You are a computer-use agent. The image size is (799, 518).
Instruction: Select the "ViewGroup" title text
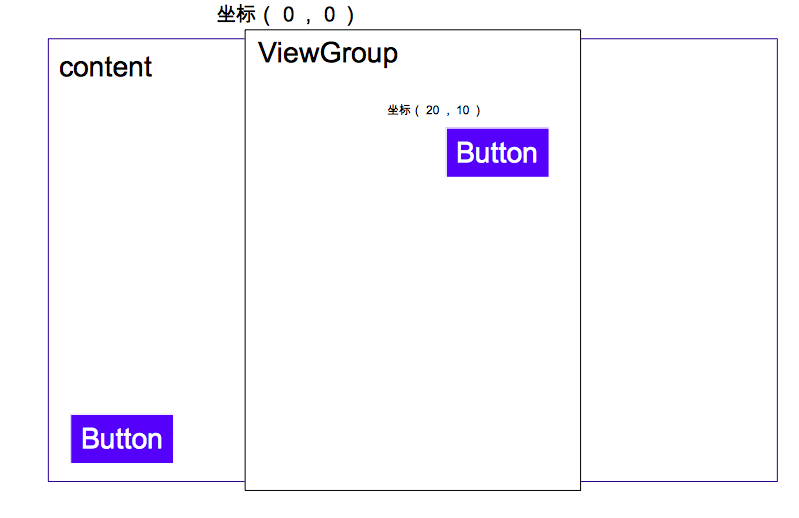point(328,53)
